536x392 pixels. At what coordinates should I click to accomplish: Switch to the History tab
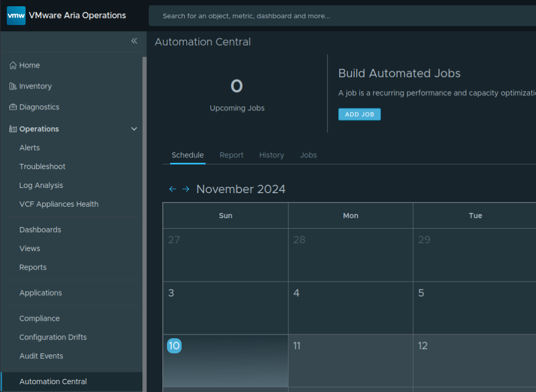272,155
